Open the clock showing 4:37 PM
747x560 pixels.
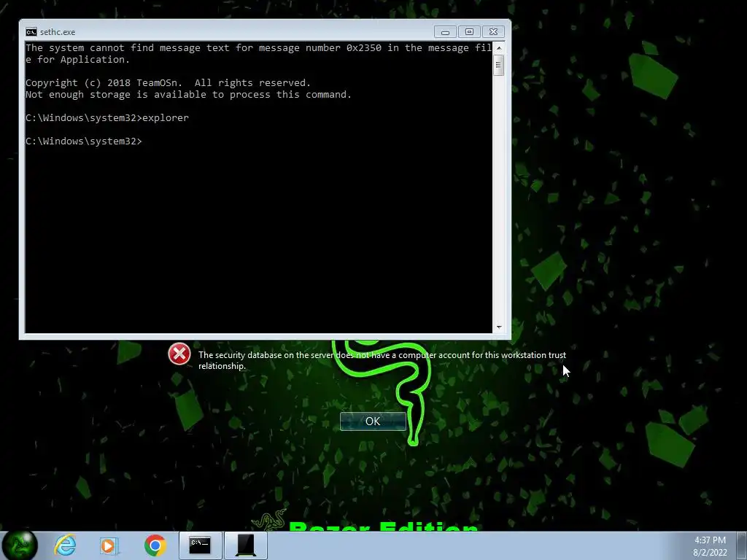coord(710,540)
